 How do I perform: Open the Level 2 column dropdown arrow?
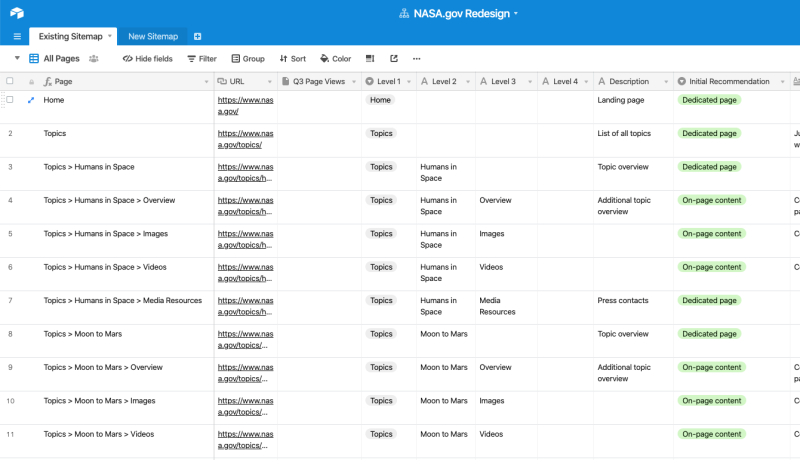coord(467,82)
